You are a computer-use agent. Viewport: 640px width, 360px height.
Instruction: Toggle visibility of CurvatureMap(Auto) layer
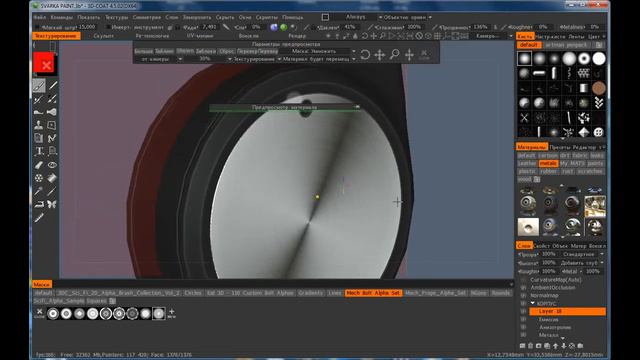pos(523,280)
